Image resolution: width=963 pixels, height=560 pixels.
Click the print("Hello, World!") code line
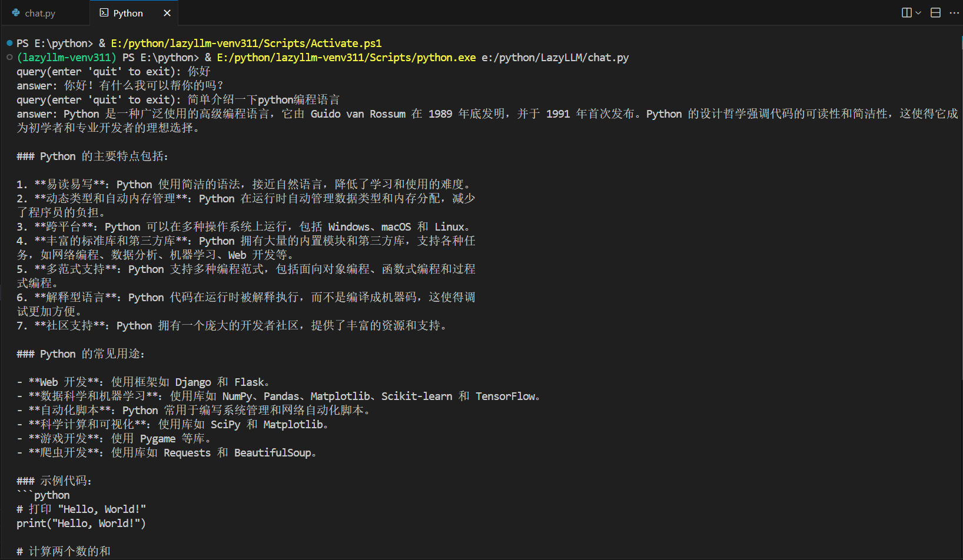tap(81, 524)
